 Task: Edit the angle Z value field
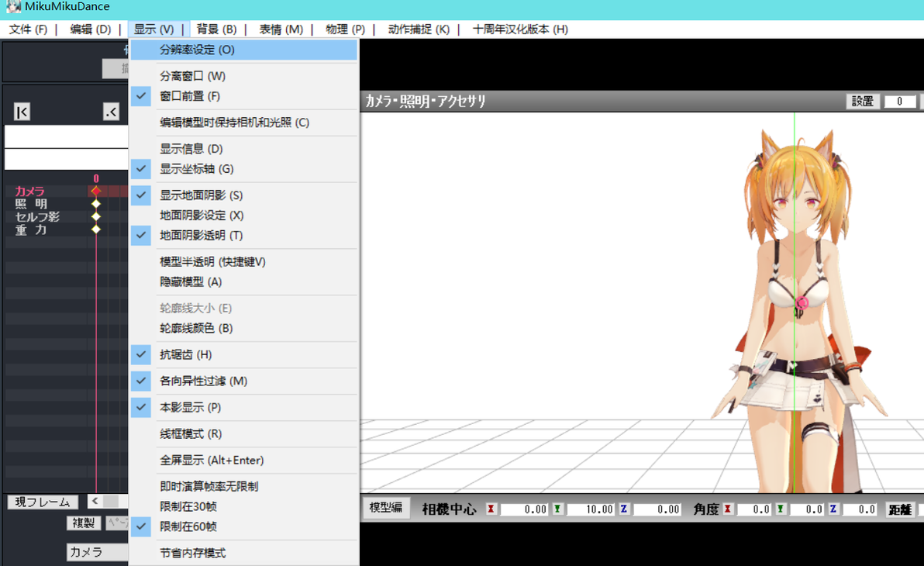860,509
